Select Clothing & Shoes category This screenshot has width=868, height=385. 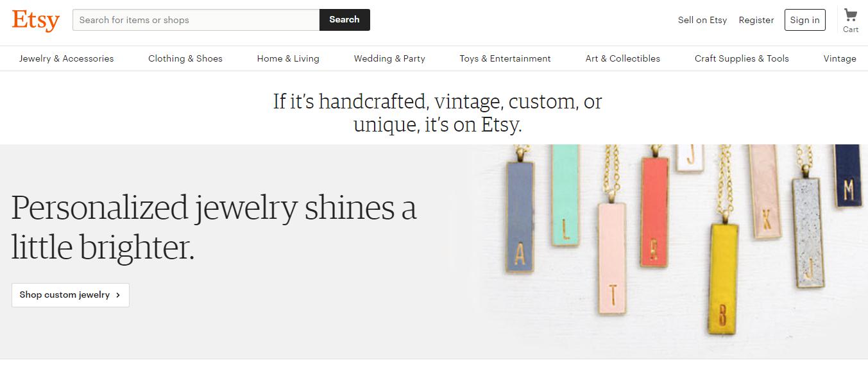tap(185, 58)
